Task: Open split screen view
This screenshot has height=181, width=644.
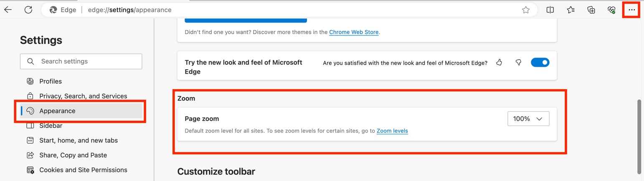Action: (550, 10)
